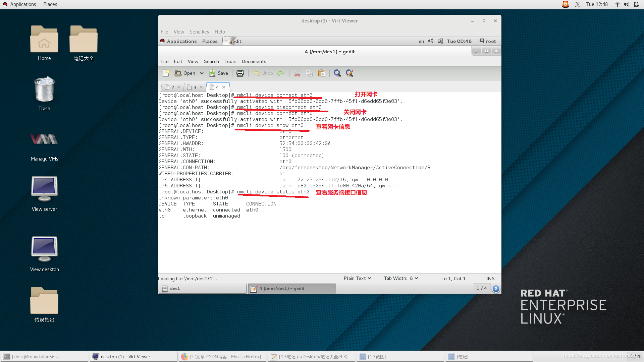Open the 笔记大全 folder on desktop
This screenshot has height=362, width=644.
84,43
